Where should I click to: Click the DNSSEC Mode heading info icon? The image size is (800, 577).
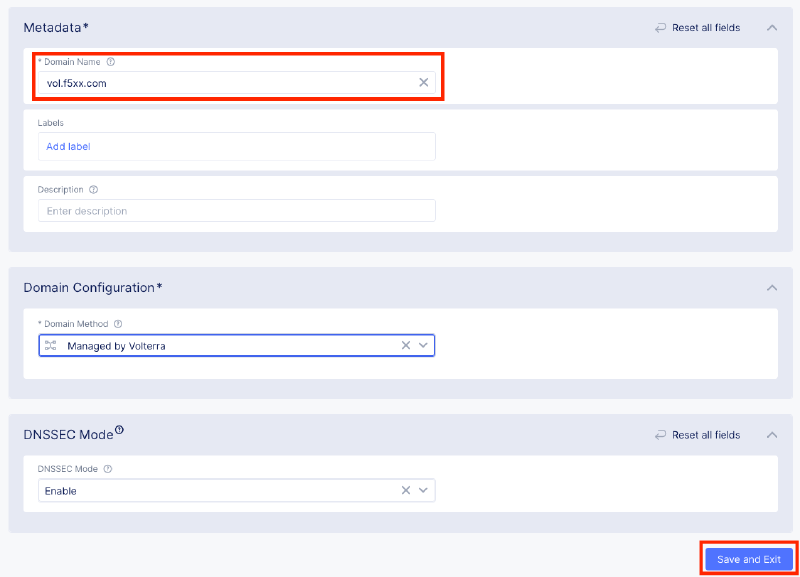coord(119,431)
